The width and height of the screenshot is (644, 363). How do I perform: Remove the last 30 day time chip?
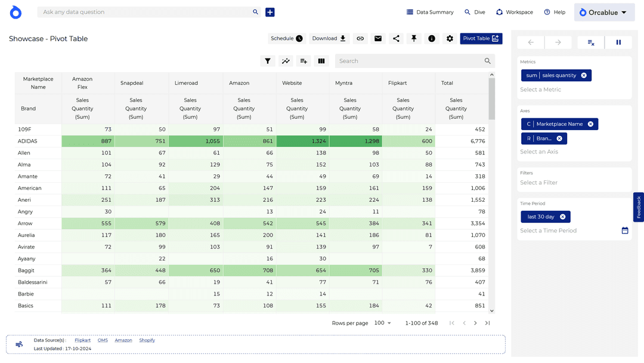coord(562,217)
